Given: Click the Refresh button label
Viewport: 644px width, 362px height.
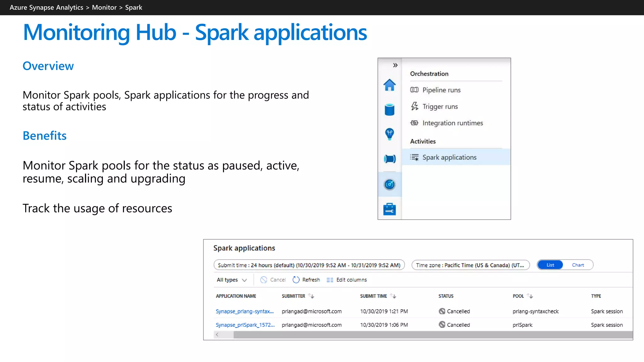Looking at the screenshot, I should pyautogui.click(x=311, y=280).
